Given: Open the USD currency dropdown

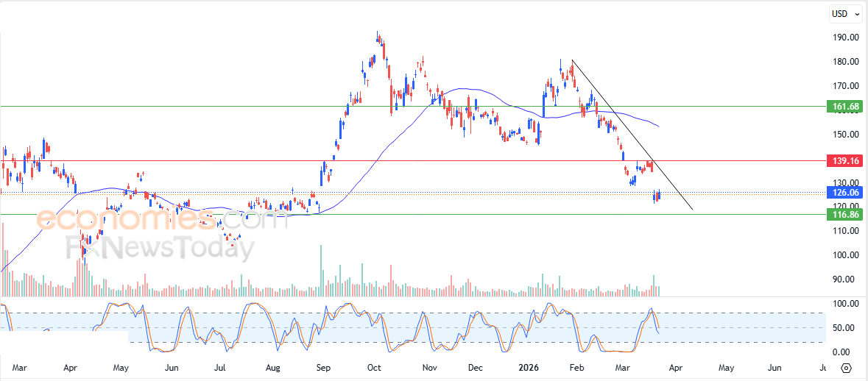Looking at the screenshot, I should pos(844,13).
